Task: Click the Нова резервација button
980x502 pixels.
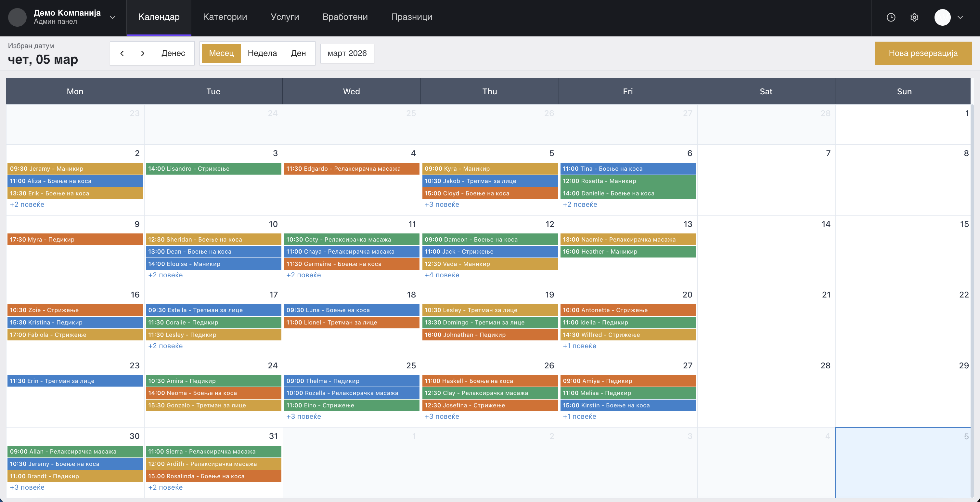Action: coord(923,53)
